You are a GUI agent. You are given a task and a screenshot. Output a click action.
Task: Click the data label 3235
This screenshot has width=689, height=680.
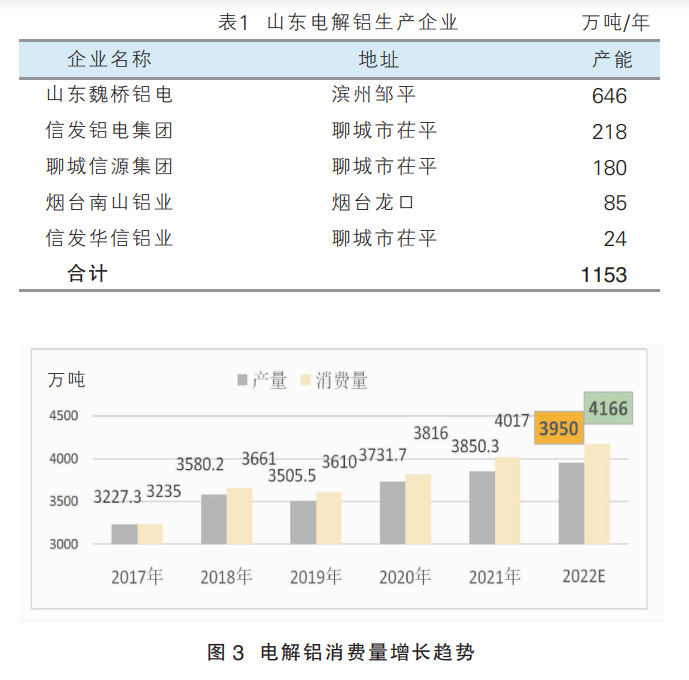tap(163, 492)
